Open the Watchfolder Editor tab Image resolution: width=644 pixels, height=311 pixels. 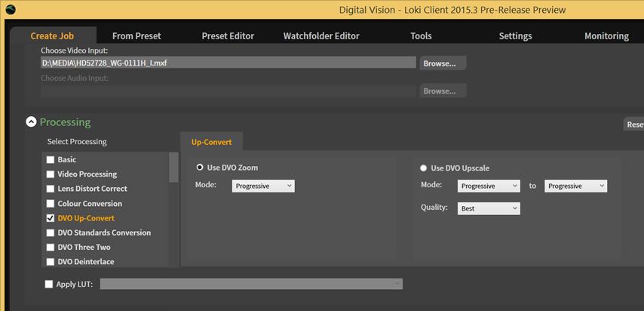click(x=321, y=35)
